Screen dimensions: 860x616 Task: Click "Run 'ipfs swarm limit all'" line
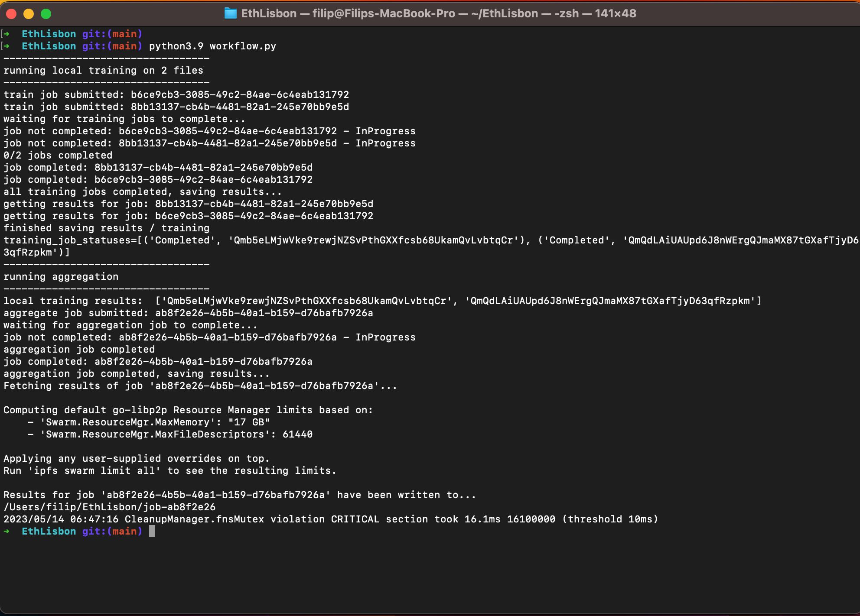click(x=170, y=470)
